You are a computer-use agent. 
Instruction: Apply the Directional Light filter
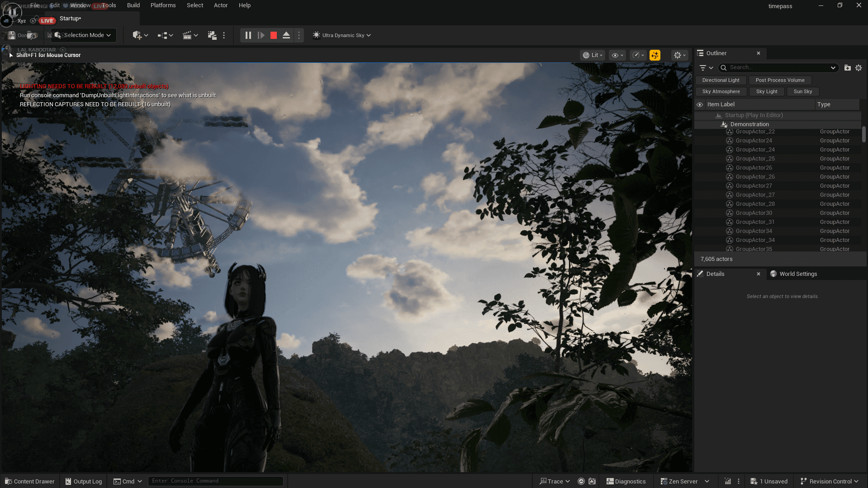pos(721,80)
